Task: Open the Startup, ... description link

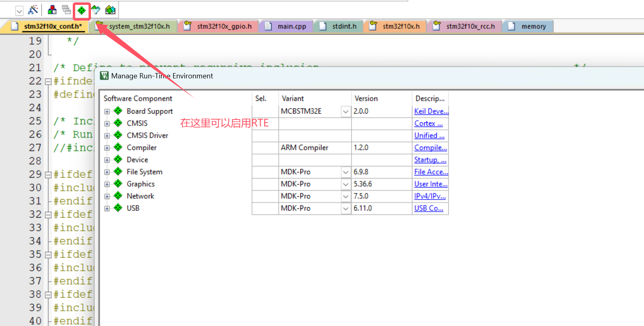Action: [x=430, y=160]
